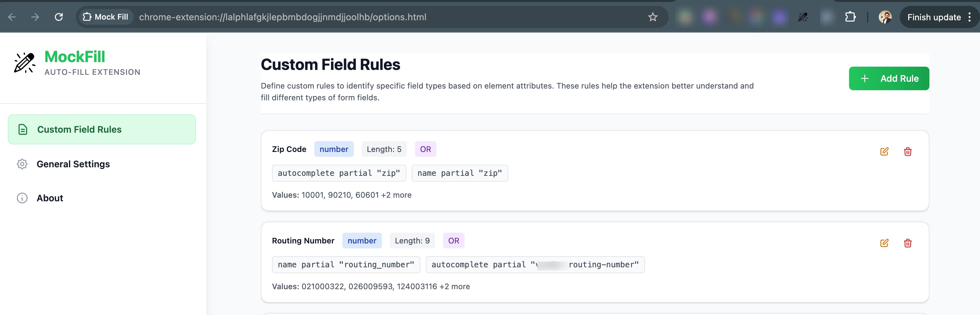Click the MockFill extension toolbar icon
Image resolution: width=980 pixels, height=315 pixels.
pyautogui.click(x=803, y=17)
